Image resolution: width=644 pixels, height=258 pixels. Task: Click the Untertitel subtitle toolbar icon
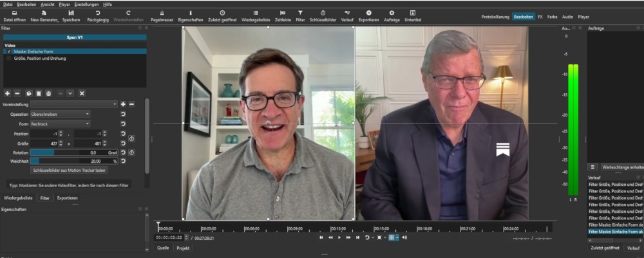[412, 16]
